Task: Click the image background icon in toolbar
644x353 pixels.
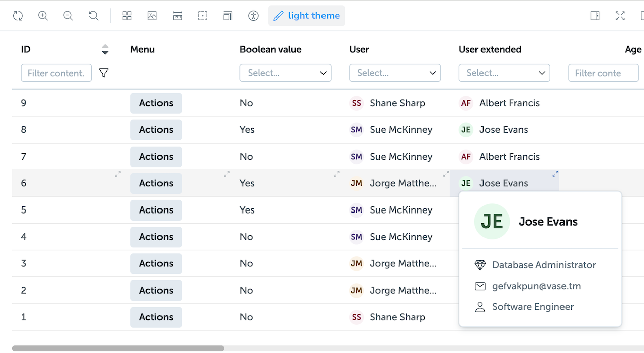Action: point(152,16)
